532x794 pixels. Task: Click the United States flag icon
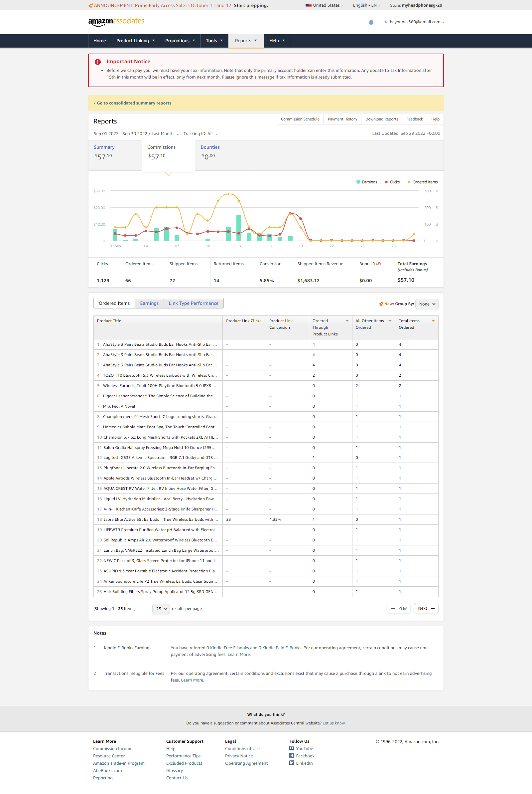click(x=308, y=5)
